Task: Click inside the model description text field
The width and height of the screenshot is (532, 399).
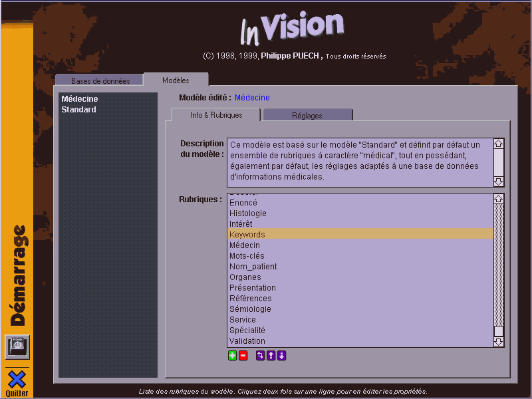Action: tap(358, 162)
